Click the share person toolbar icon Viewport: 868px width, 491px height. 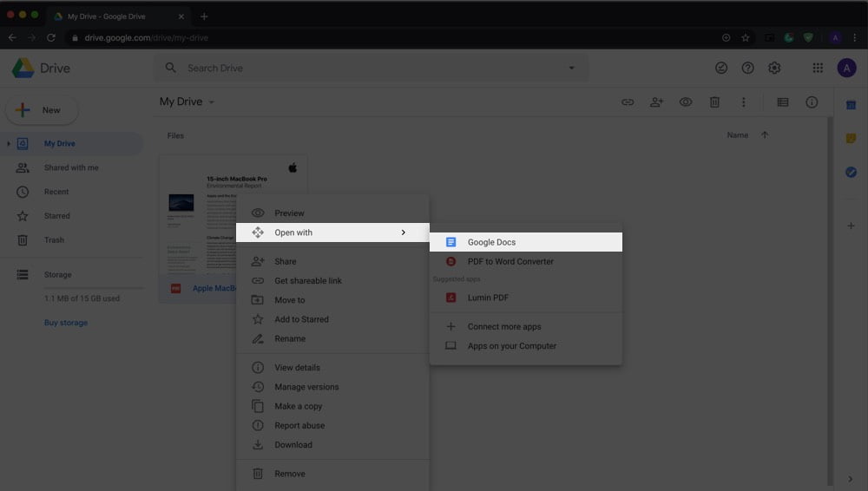click(656, 101)
